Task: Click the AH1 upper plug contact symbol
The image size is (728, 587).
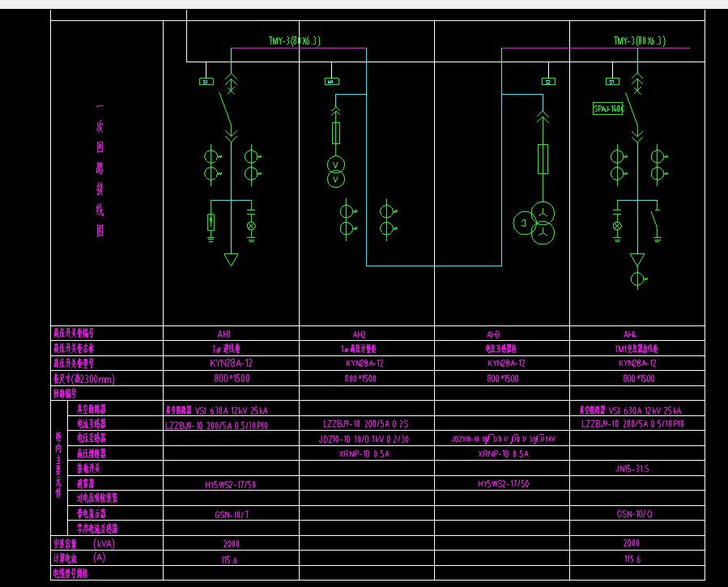Action: point(232,83)
